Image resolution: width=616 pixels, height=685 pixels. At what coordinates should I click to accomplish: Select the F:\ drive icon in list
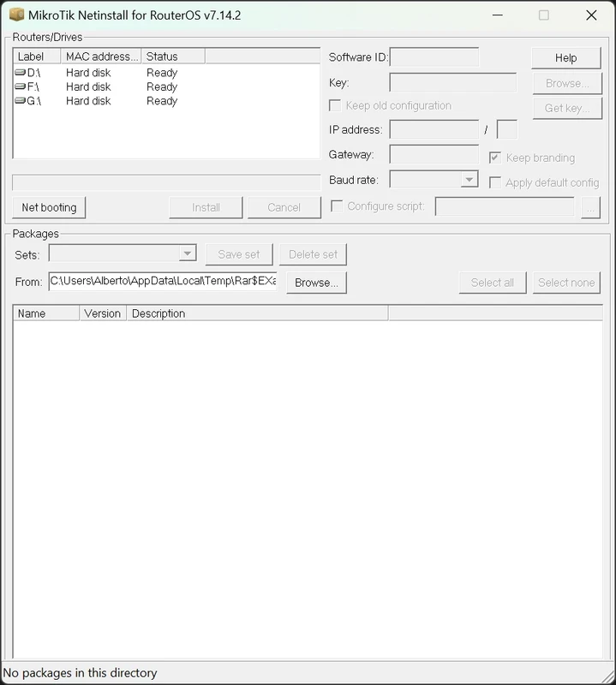click(21, 86)
